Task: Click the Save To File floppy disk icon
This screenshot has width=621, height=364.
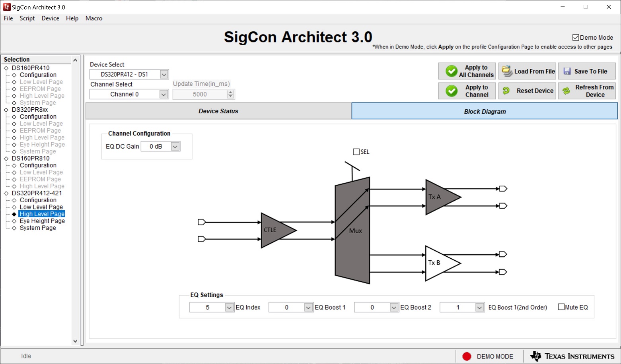Action: [x=567, y=72]
